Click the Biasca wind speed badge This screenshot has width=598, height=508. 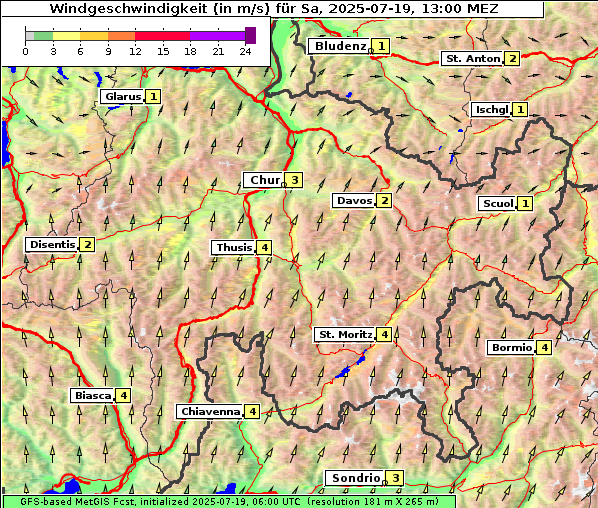pos(123,395)
